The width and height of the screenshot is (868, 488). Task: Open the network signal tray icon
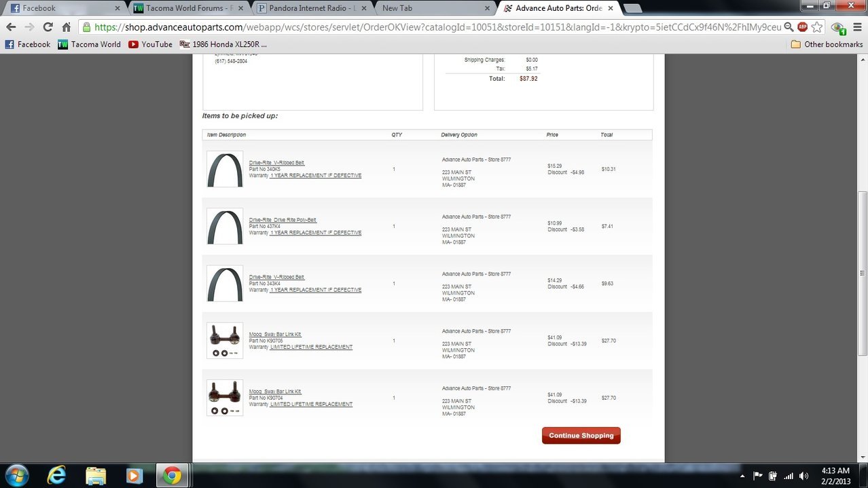click(789, 476)
